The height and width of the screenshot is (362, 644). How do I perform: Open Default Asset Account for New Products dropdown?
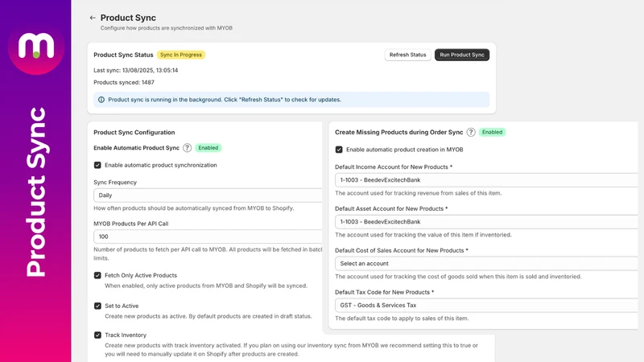(486, 222)
